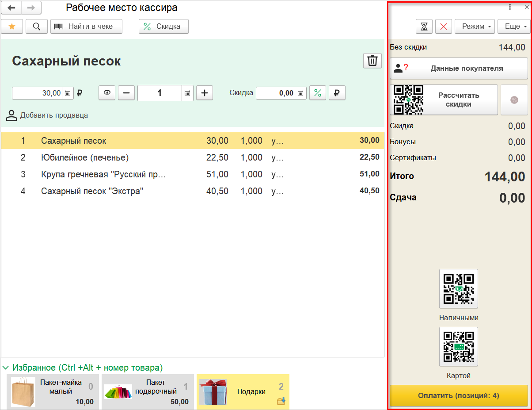The height and width of the screenshot is (410, 532).
Task: Click the discount field showing 0,00
Action: coord(275,93)
